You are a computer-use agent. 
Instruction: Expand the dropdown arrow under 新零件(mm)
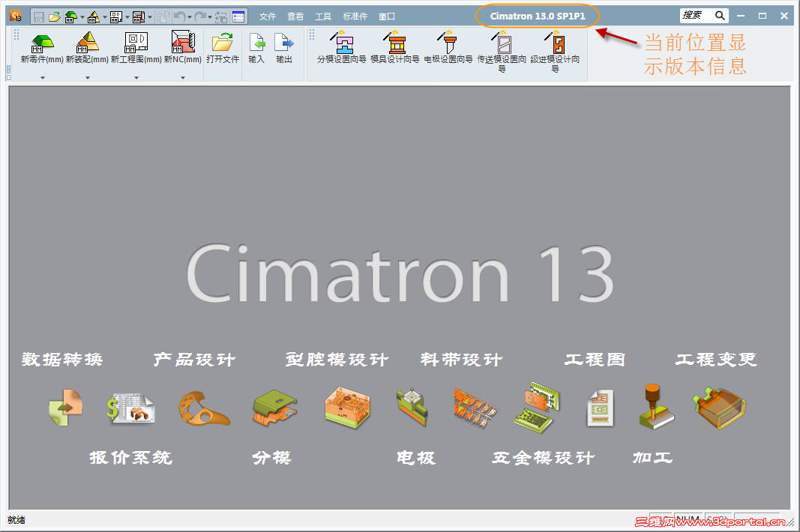pyautogui.click(x=42, y=77)
